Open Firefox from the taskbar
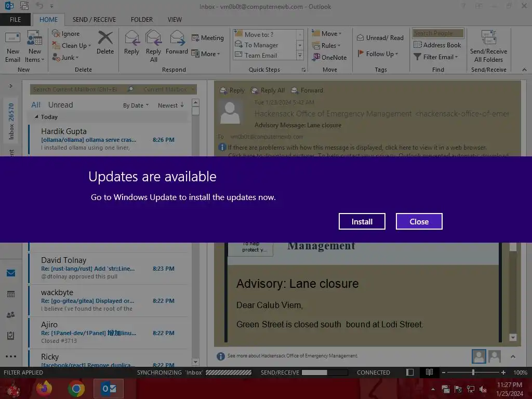The image size is (532, 399). click(x=44, y=389)
